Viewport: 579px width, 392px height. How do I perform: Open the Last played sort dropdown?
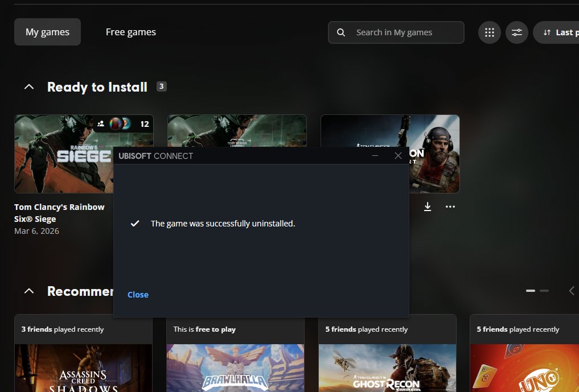click(557, 32)
